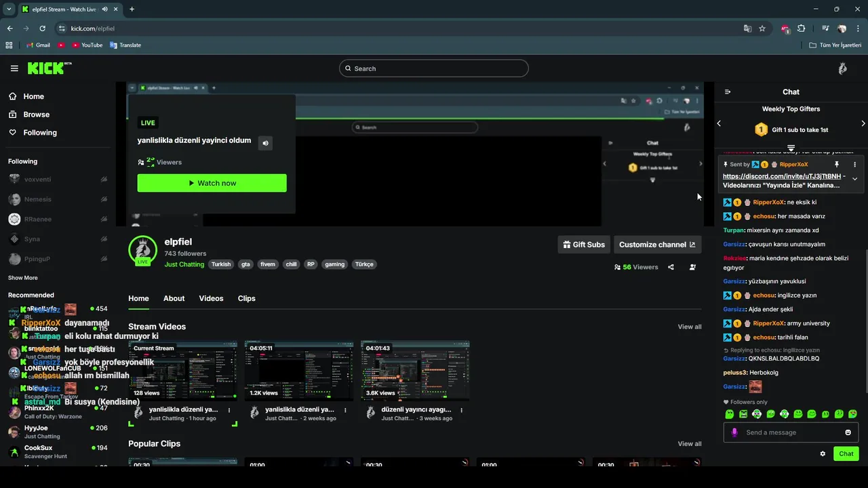Screen dimensions: 868x488
Task: Unpin the pinned chat message
Action: [x=836, y=164]
